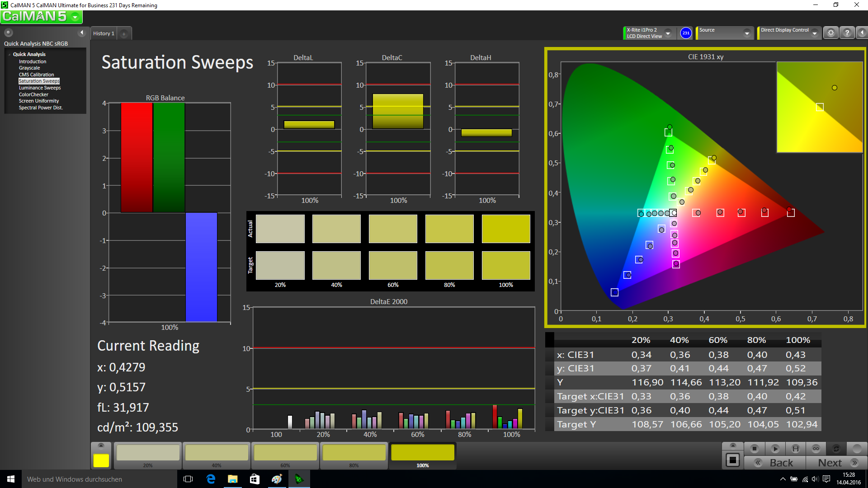
Task: Click the refresh cycle icon
Action: (x=836, y=449)
